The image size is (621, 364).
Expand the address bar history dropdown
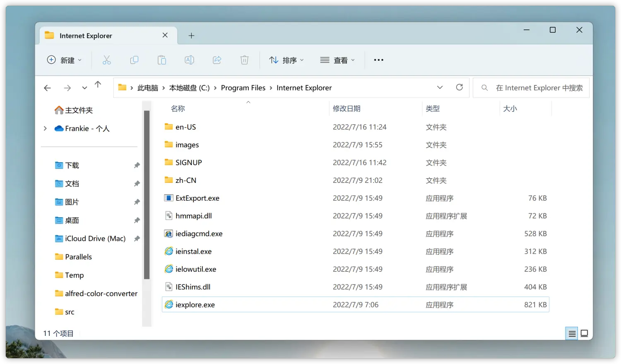click(x=440, y=87)
